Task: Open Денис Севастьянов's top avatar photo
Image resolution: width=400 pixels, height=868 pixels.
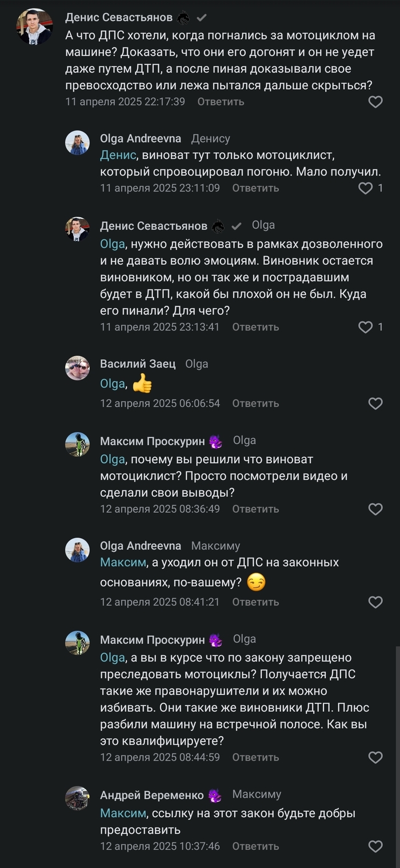Action: (x=34, y=26)
